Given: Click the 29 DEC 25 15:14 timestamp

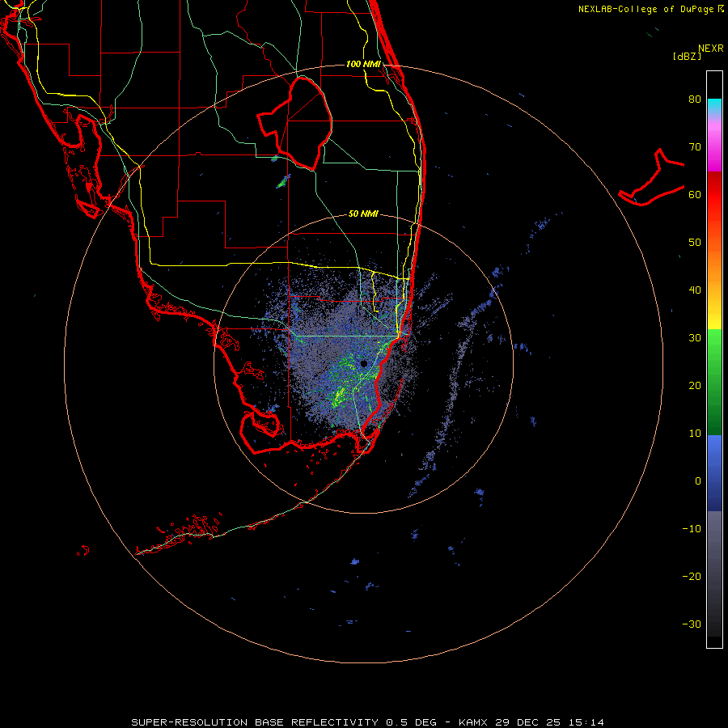Looking at the screenshot, I should [550, 722].
